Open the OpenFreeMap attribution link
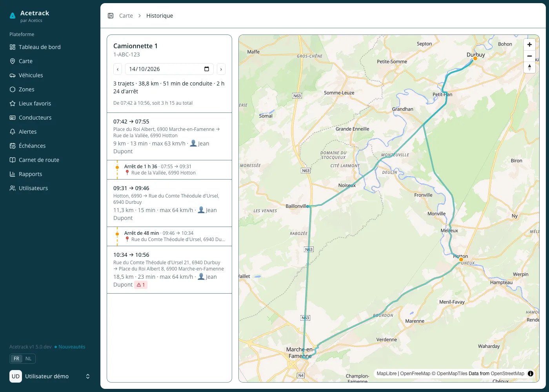The image size is (549, 392). (415, 374)
